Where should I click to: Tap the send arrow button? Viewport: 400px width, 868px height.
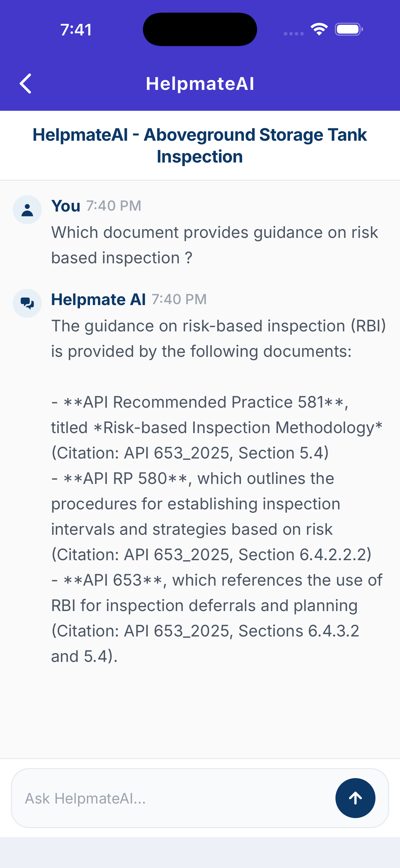tap(355, 797)
